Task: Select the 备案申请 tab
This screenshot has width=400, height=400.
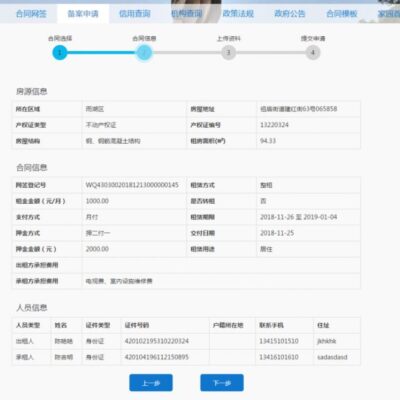Action: tap(83, 14)
